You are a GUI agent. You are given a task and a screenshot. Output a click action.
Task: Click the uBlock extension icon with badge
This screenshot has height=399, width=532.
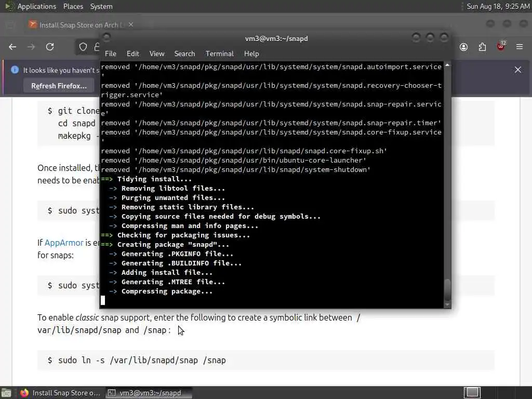[501, 46]
